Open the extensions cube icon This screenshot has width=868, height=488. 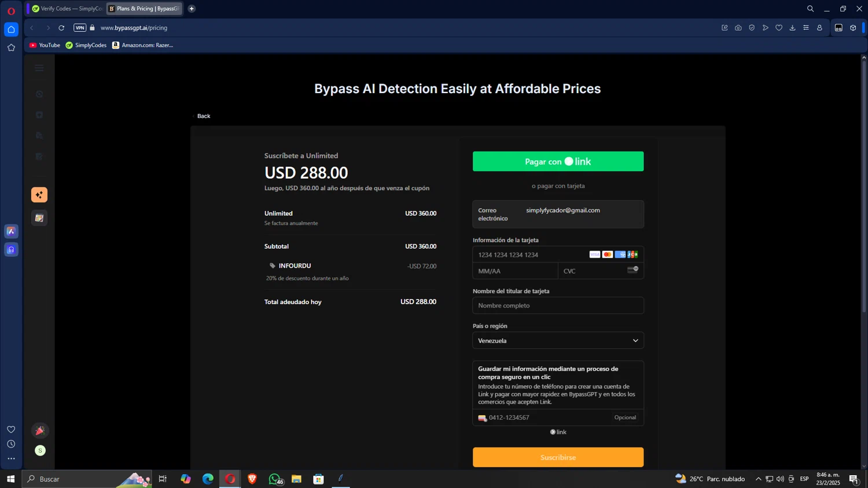click(853, 28)
